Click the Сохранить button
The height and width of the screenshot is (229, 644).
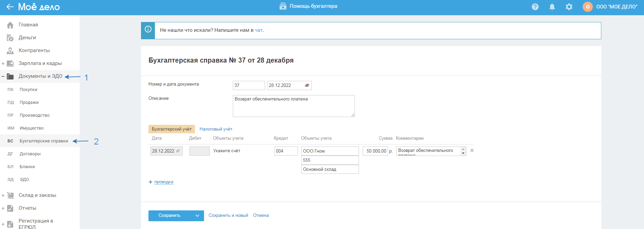coord(169,215)
